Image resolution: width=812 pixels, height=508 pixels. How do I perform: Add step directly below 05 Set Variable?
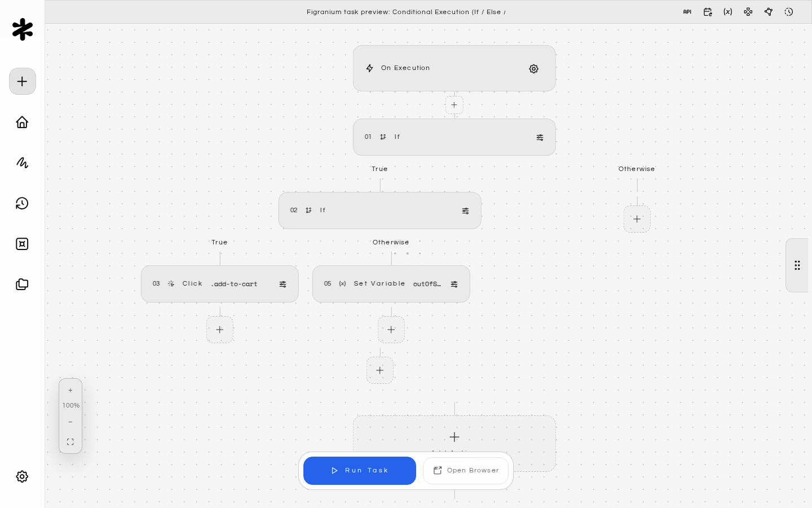391,330
